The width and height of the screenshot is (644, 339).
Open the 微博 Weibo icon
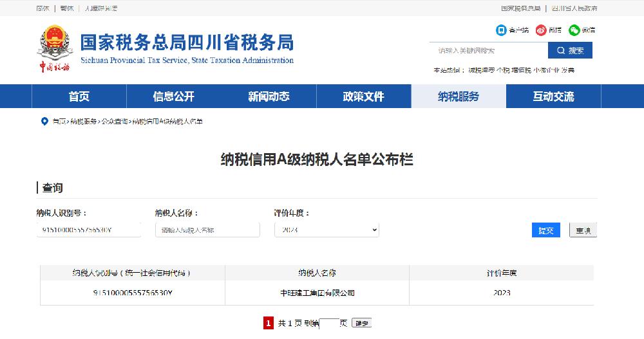pyautogui.click(x=541, y=30)
